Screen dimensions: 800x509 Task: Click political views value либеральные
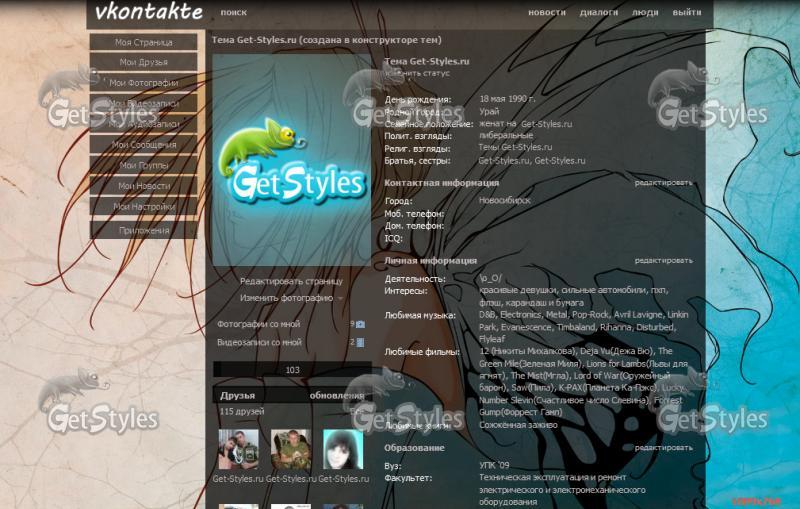pyautogui.click(x=506, y=136)
